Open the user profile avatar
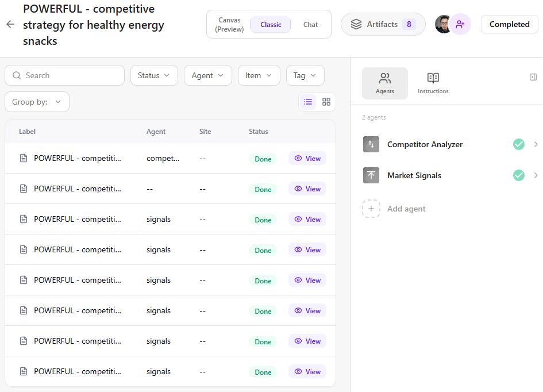This screenshot has width=543, height=392. pos(443,24)
